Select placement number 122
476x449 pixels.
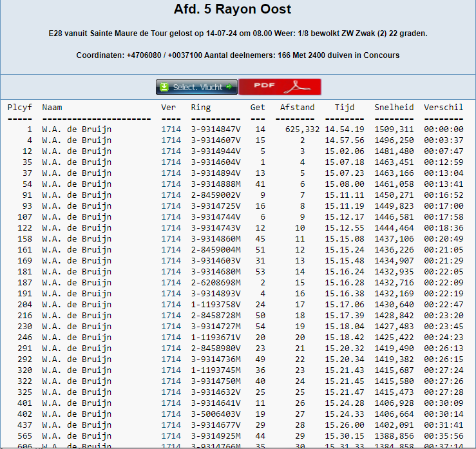coord(24,227)
